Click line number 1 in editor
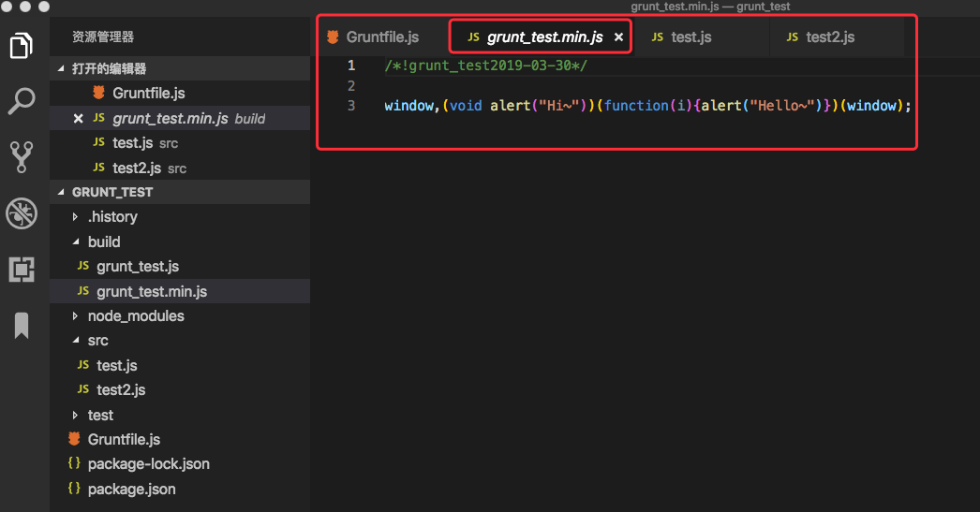Image resolution: width=980 pixels, height=512 pixels. click(351, 66)
